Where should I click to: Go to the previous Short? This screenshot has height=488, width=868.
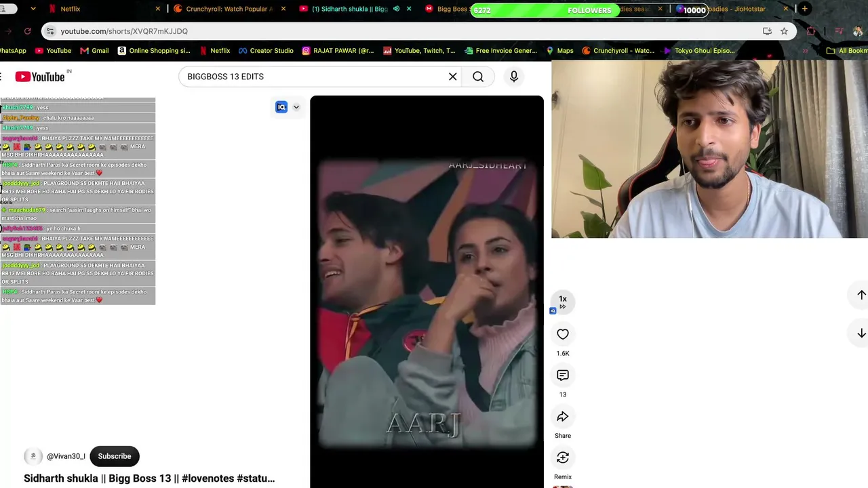pyautogui.click(x=861, y=295)
